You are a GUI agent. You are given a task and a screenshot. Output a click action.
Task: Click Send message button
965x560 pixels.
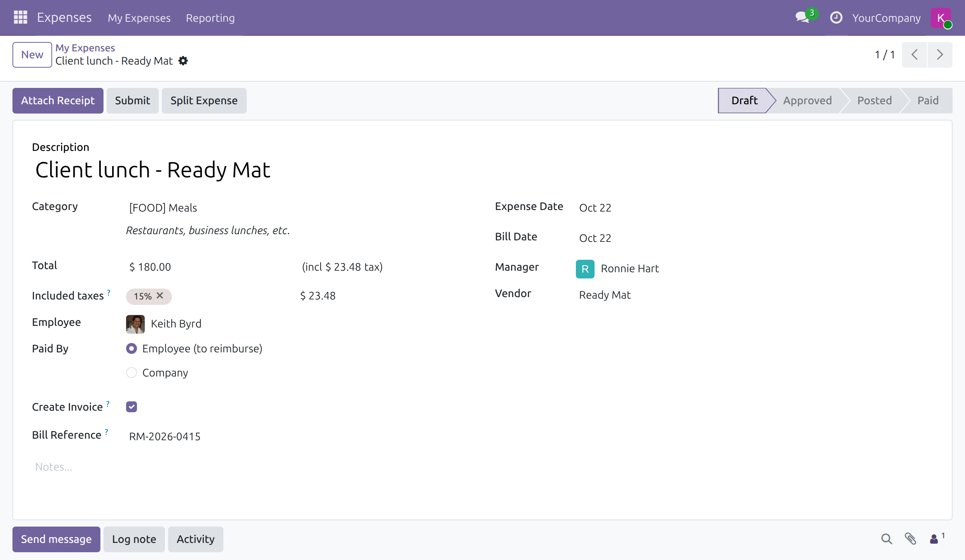click(56, 539)
